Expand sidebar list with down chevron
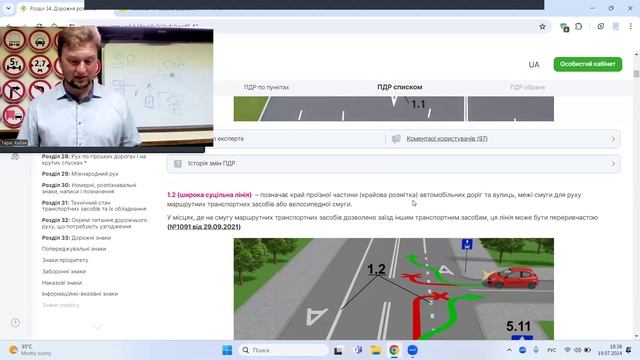Image resolution: width=640 pixels, height=360 pixels. (x=98, y=326)
